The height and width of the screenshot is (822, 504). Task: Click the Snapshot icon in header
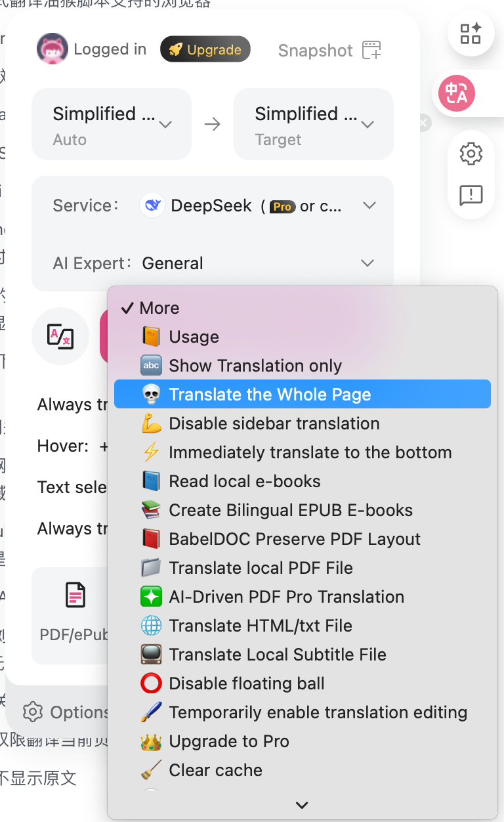pyautogui.click(x=371, y=51)
